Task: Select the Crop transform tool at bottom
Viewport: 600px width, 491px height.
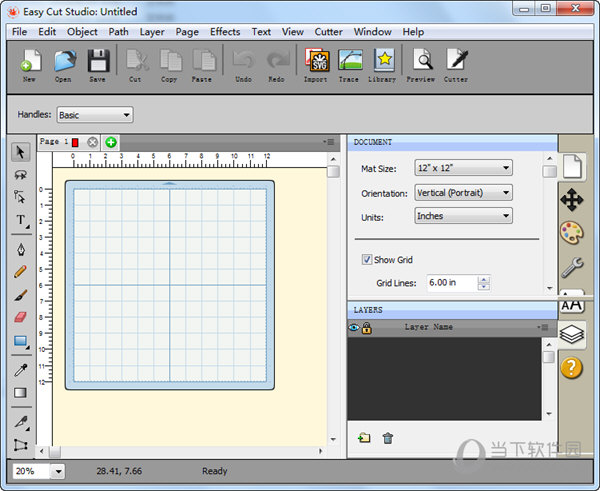Action: (20, 445)
